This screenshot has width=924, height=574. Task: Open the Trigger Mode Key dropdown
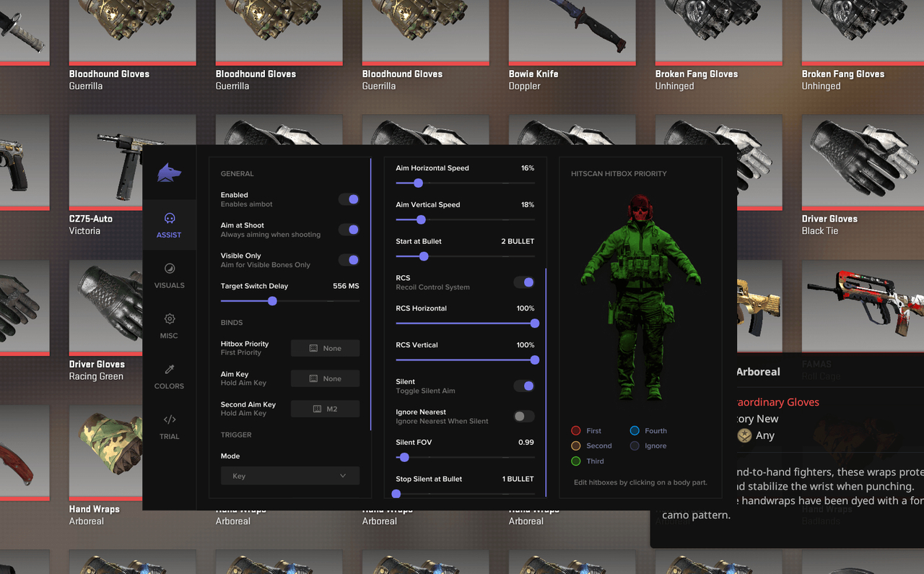coord(289,475)
